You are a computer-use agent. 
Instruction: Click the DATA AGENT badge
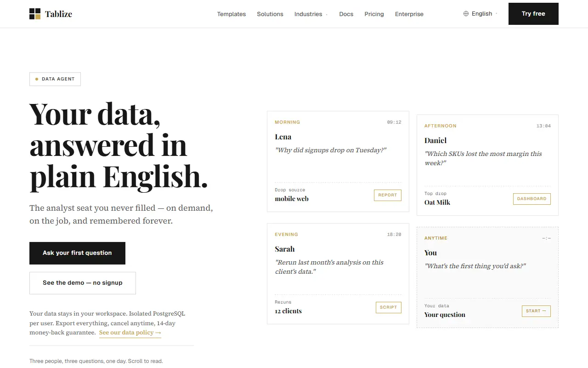click(x=55, y=79)
